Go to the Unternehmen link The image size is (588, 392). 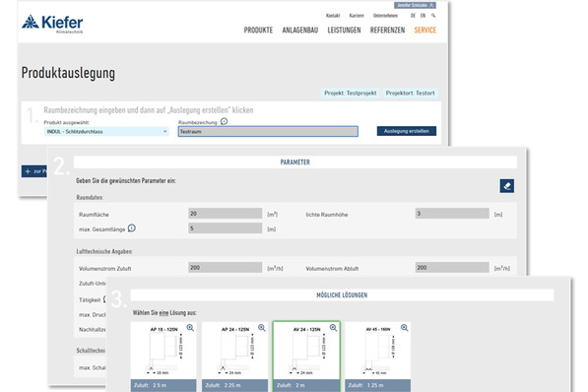pyautogui.click(x=385, y=16)
